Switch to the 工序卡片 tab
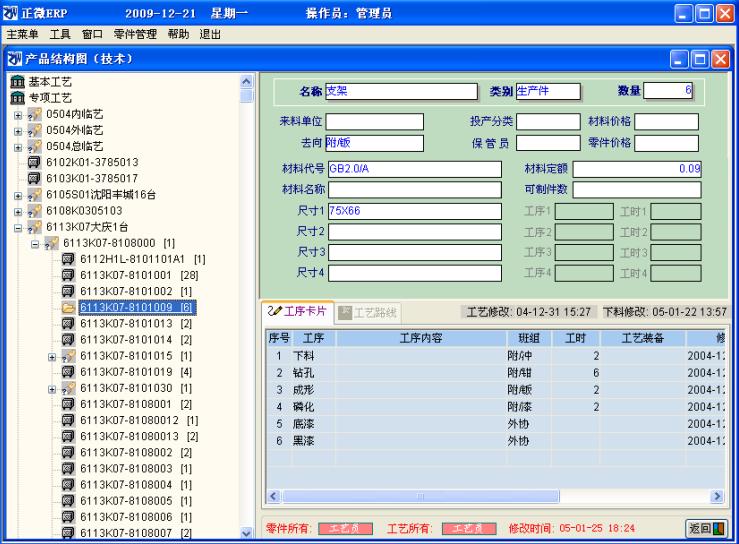 click(297, 312)
